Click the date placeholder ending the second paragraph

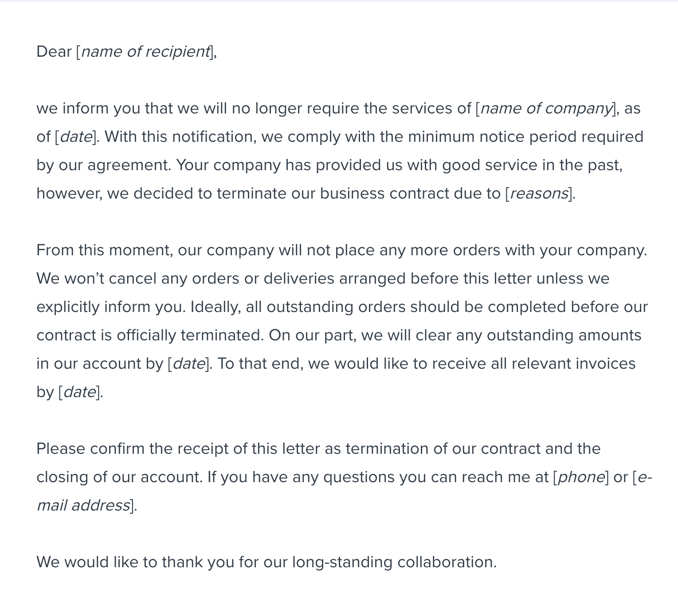pos(80,392)
